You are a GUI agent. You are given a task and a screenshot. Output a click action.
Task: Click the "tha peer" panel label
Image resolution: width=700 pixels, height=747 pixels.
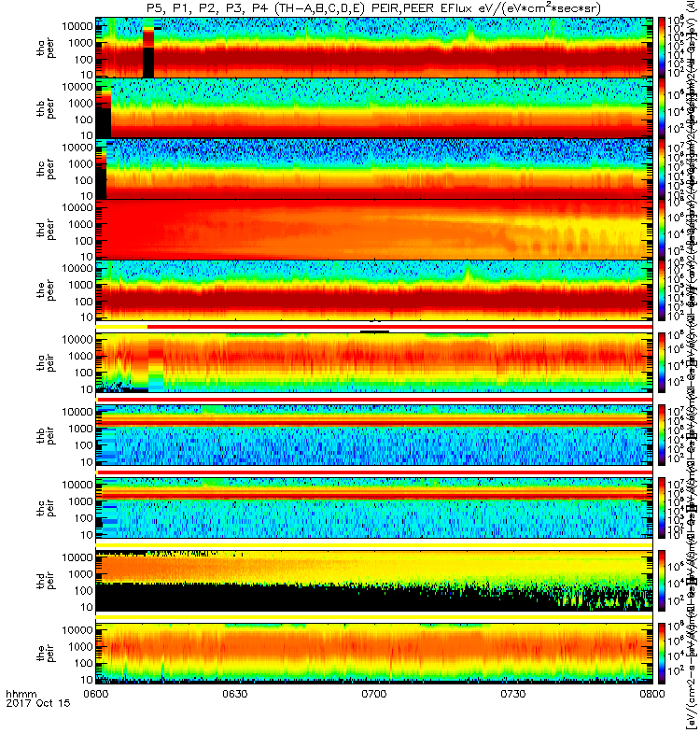[46, 49]
